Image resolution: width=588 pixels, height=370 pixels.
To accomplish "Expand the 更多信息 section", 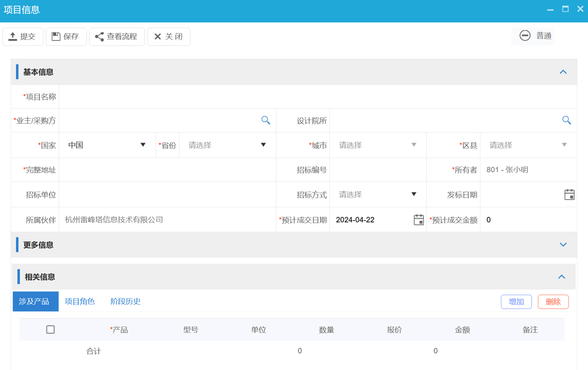I will (563, 245).
